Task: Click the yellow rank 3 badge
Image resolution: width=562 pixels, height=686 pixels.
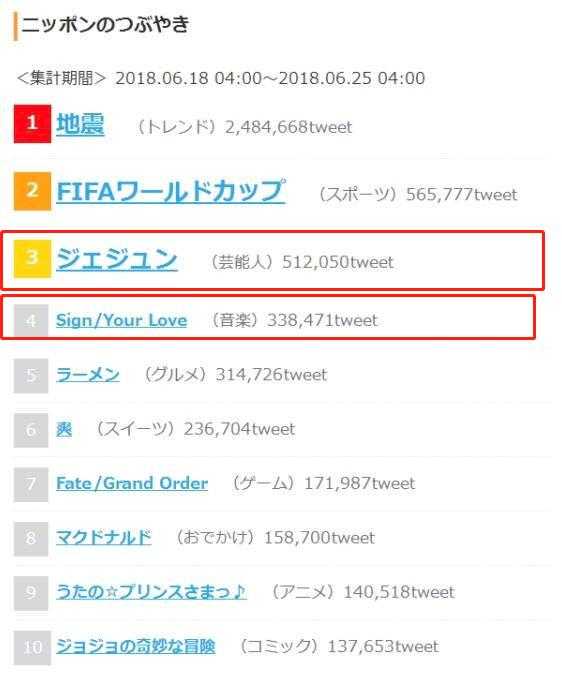Action: (x=32, y=259)
